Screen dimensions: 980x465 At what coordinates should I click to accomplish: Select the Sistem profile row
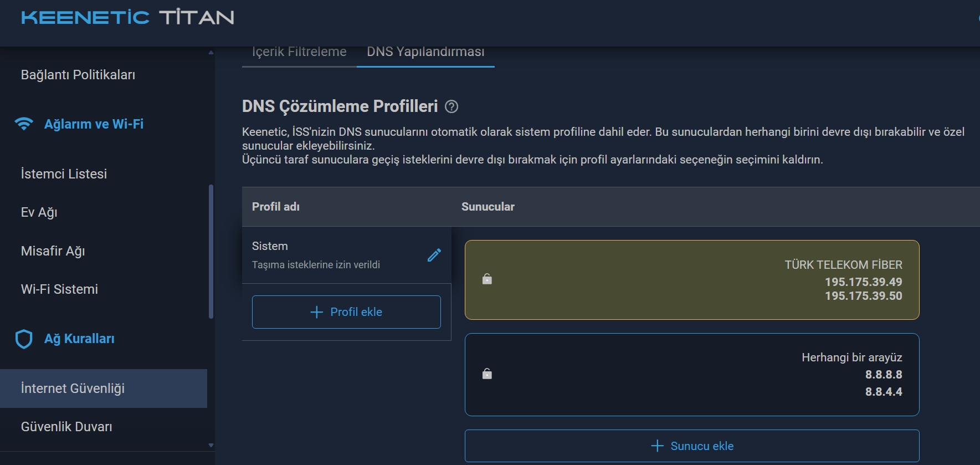(346, 255)
